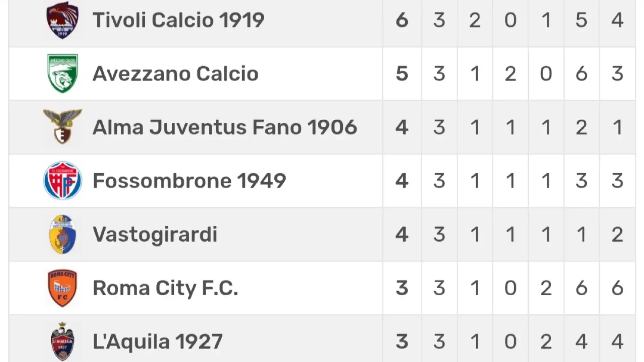The image size is (644, 362).
Task: Click the Alma Juventus Fano eagle crest
Action: pos(62,127)
